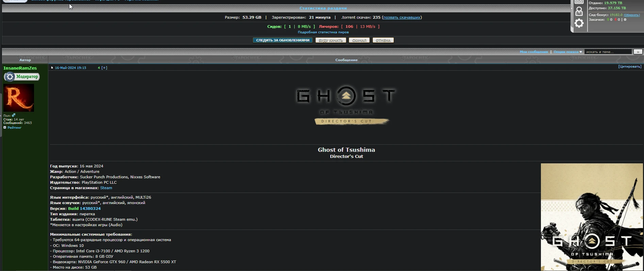Viewport: 644px width, 271px height.
Task: Click the Автор column header
Action: point(25,60)
